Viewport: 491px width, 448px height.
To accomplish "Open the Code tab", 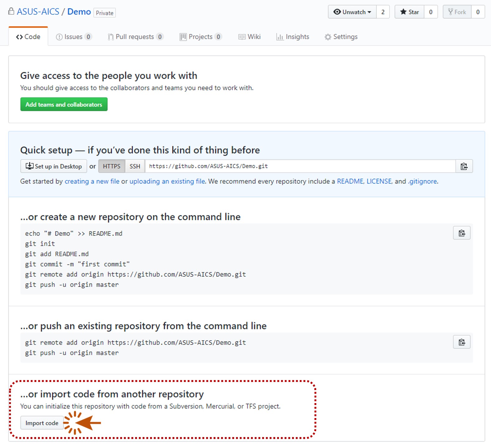I will click(28, 37).
